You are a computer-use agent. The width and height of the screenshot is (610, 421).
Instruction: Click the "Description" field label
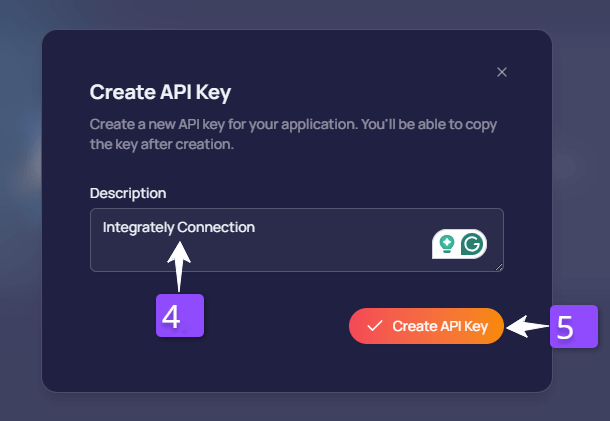[x=128, y=192]
